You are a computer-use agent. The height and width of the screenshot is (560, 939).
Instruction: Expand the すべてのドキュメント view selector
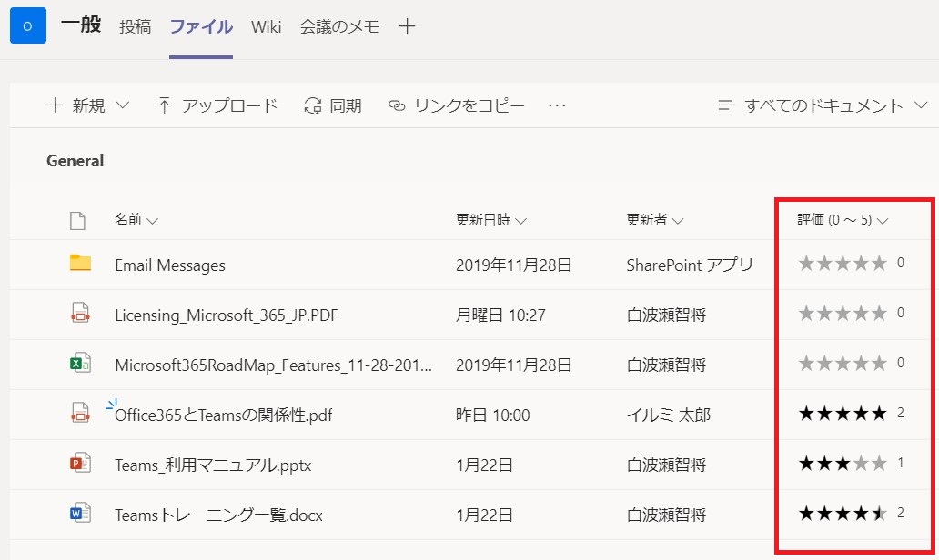823,105
